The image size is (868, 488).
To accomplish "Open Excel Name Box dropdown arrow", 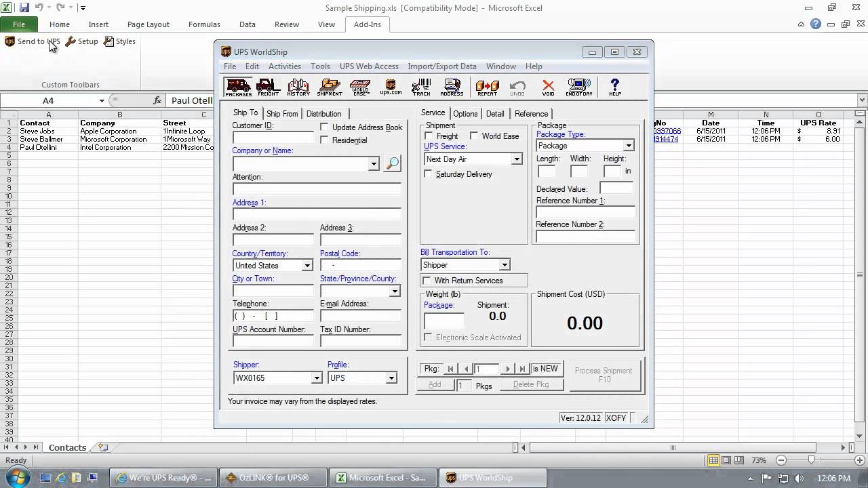I will click(102, 100).
